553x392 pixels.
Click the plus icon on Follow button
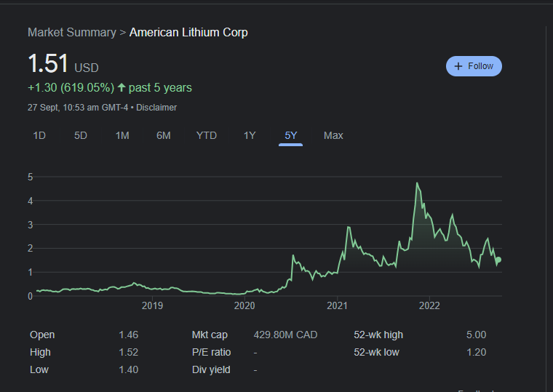click(x=458, y=66)
